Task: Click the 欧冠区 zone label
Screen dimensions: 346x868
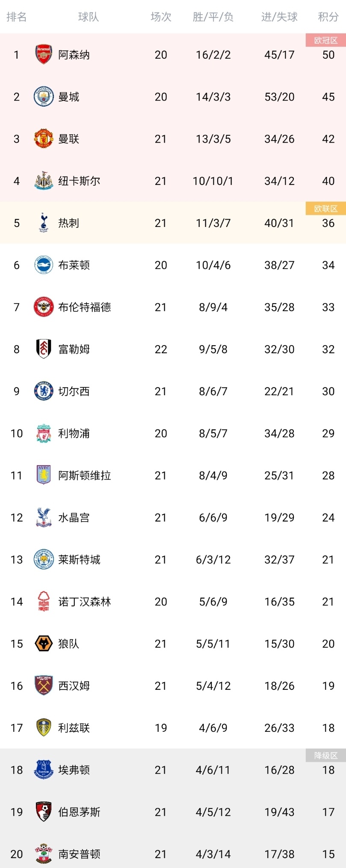Action: pos(325,40)
